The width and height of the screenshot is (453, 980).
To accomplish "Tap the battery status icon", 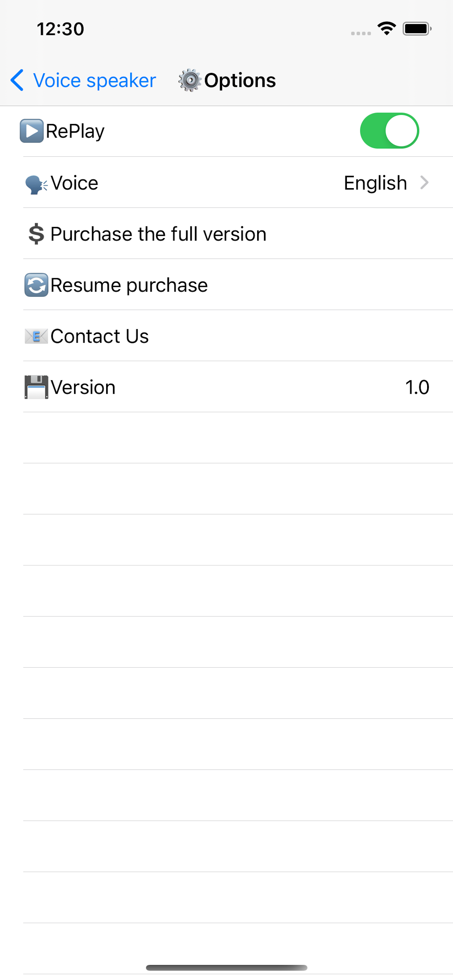I will pyautogui.click(x=417, y=28).
